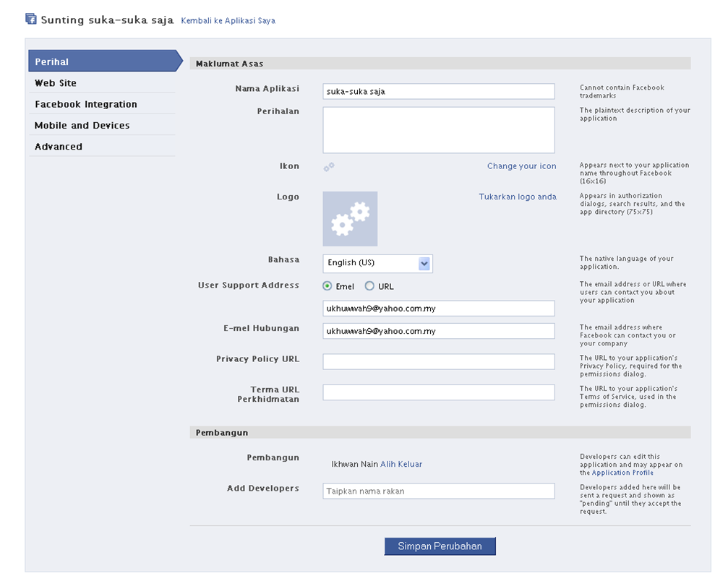Image resolution: width=728 pixels, height=576 pixels.
Task: Go to Mobile and Devices tab
Action: click(x=82, y=125)
